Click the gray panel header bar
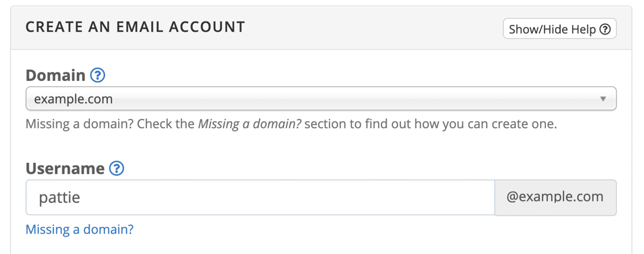Viewport: 644px width, 254px height. [321, 28]
